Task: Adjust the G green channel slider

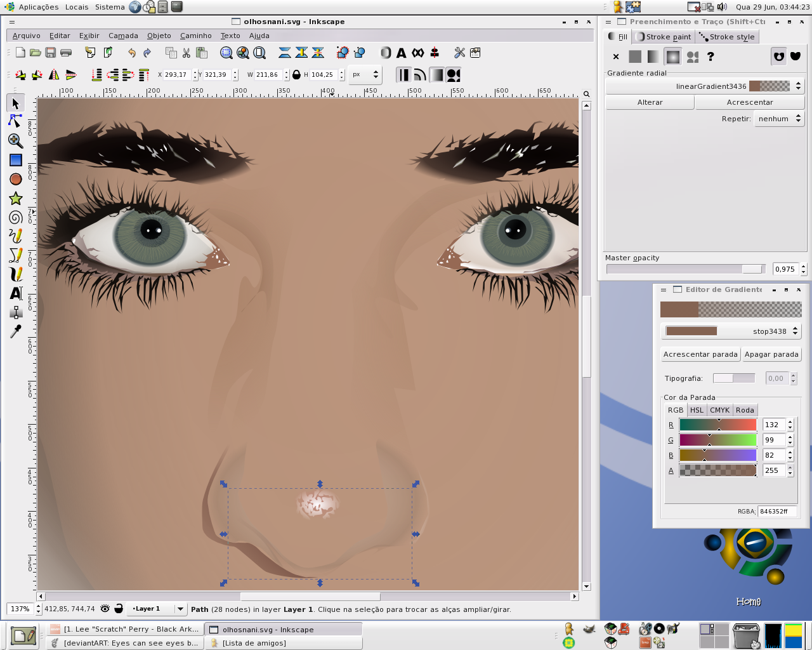Action: (x=717, y=440)
